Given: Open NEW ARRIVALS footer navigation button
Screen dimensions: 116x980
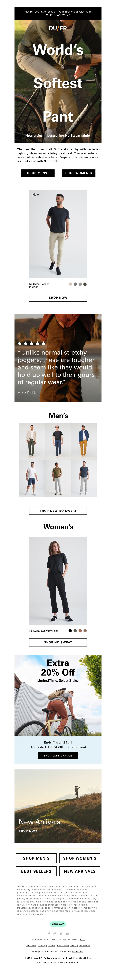Looking at the screenshot, I should (80, 871).
